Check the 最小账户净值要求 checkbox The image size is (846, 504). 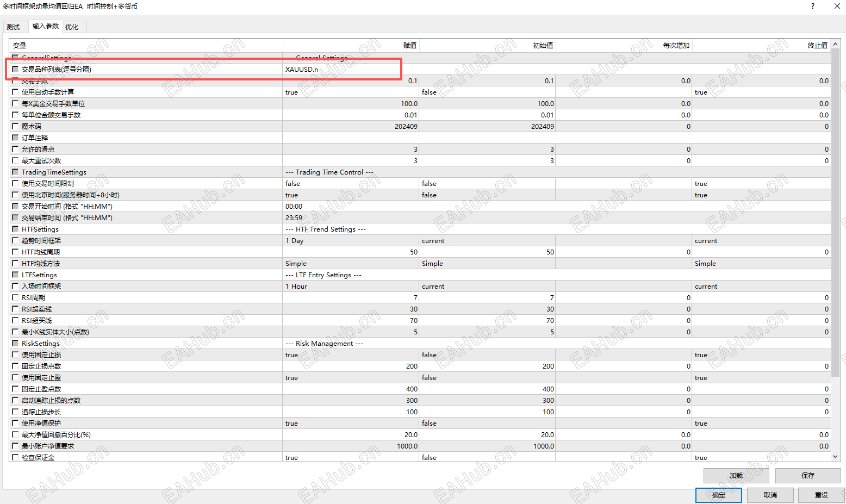15,446
